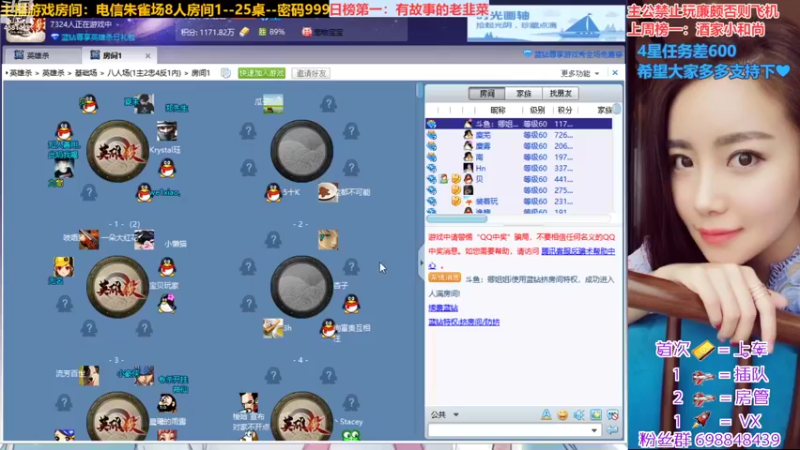Open the 续费蓝钻 link in chat
The height and width of the screenshot is (450, 800).
443,308
